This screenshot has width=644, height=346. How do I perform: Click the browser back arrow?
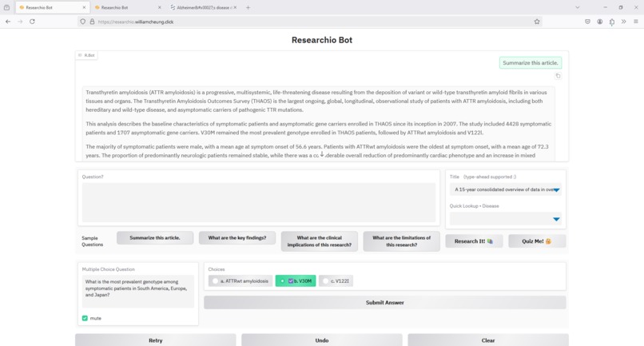(8, 22)
